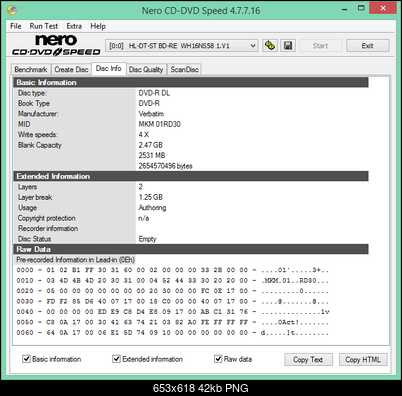Click the Basic Information section header

[x=191, y=82]
